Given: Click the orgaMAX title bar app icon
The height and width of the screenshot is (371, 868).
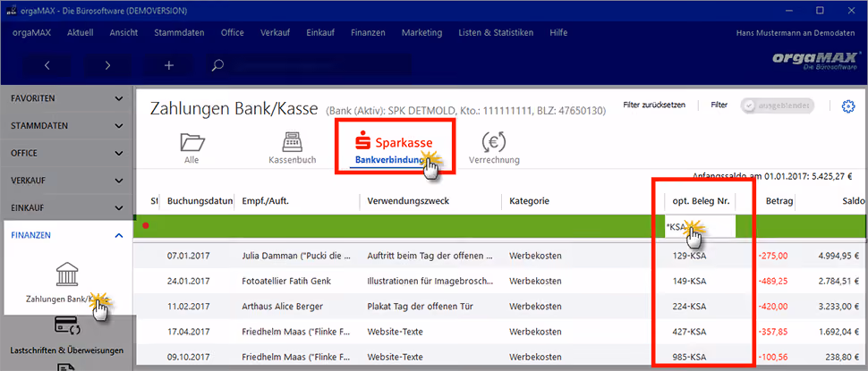Looking at the screenshot, I should click(x=11, y=11).
